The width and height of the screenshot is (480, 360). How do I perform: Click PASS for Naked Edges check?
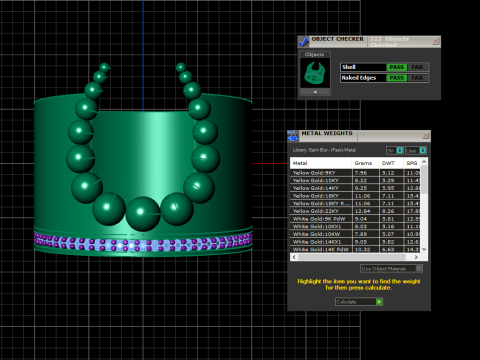coord(397,78)
